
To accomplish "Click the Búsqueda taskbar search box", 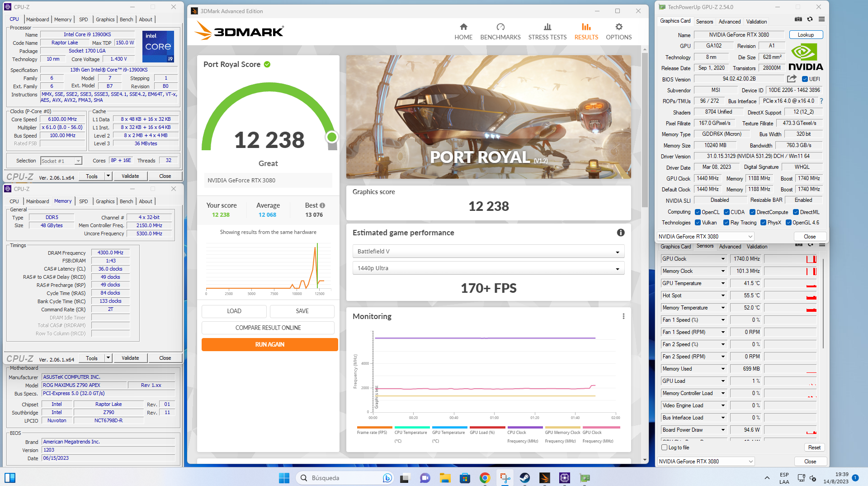I will (344, 478).
